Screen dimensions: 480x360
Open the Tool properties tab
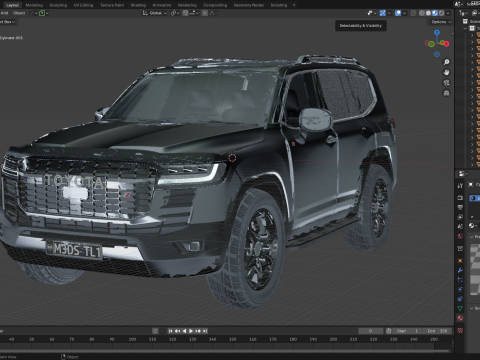click(x=460, y=186)
